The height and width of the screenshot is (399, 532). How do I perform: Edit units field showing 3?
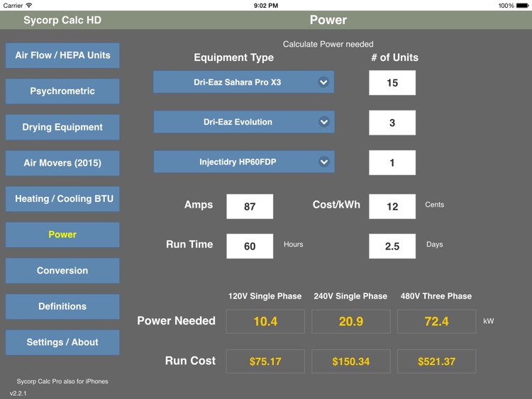coord(392,123)
